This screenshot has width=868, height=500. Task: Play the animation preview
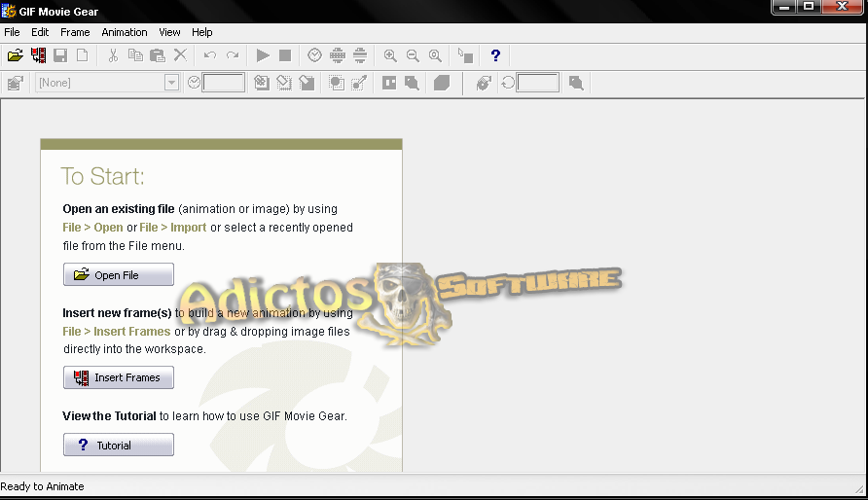[x=263, y=55]
